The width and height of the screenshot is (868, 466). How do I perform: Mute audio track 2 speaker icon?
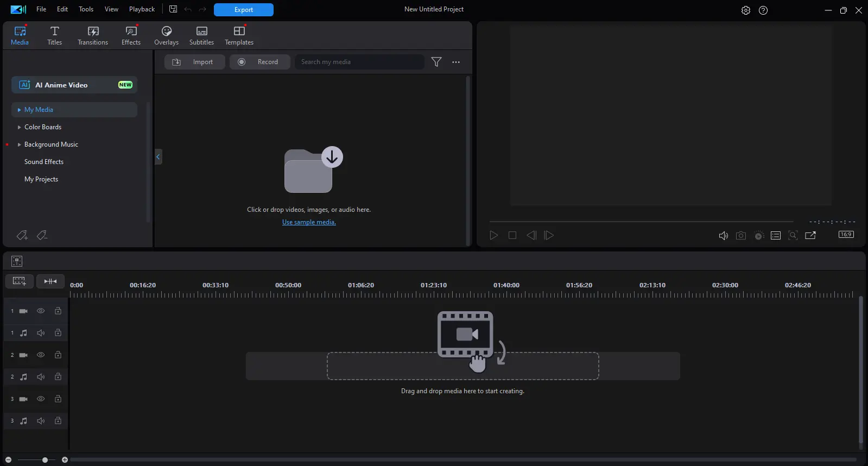tap(41, 377)
